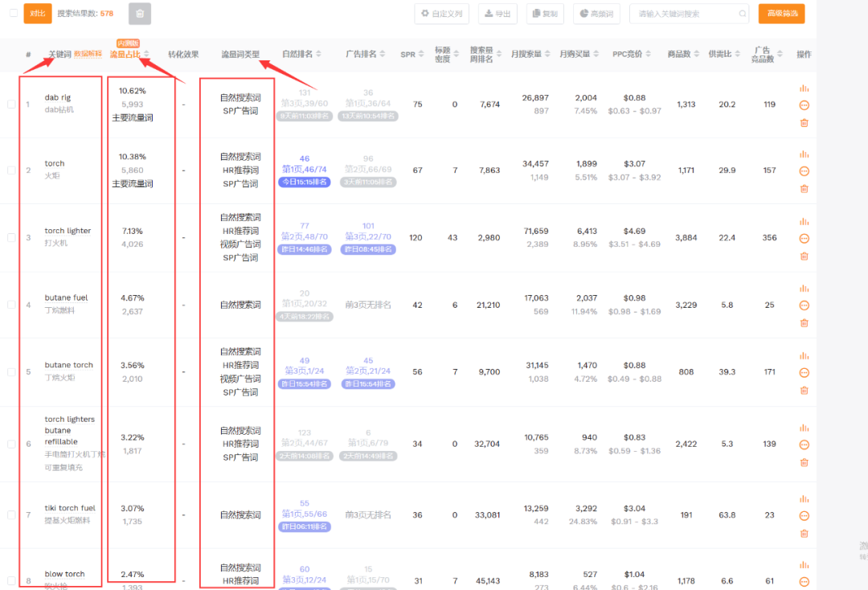The image size is (868, 590).
Task: Sort by SPR column arrows
Action: click(421, 54)
